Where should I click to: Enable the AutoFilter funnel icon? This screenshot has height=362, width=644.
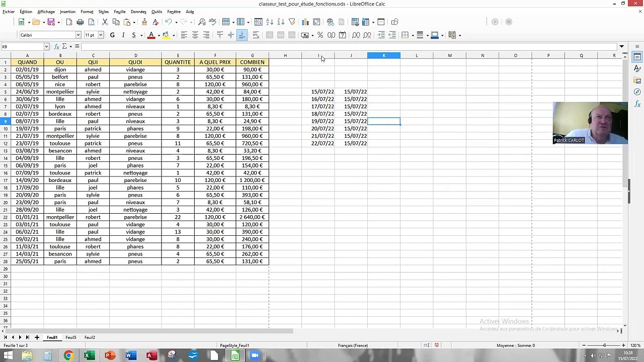click(292, 22)
